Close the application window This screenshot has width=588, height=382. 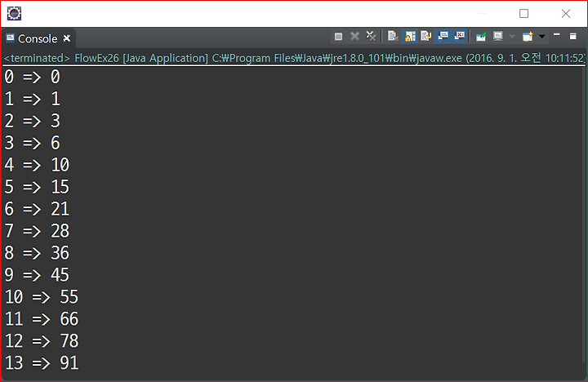566,14
